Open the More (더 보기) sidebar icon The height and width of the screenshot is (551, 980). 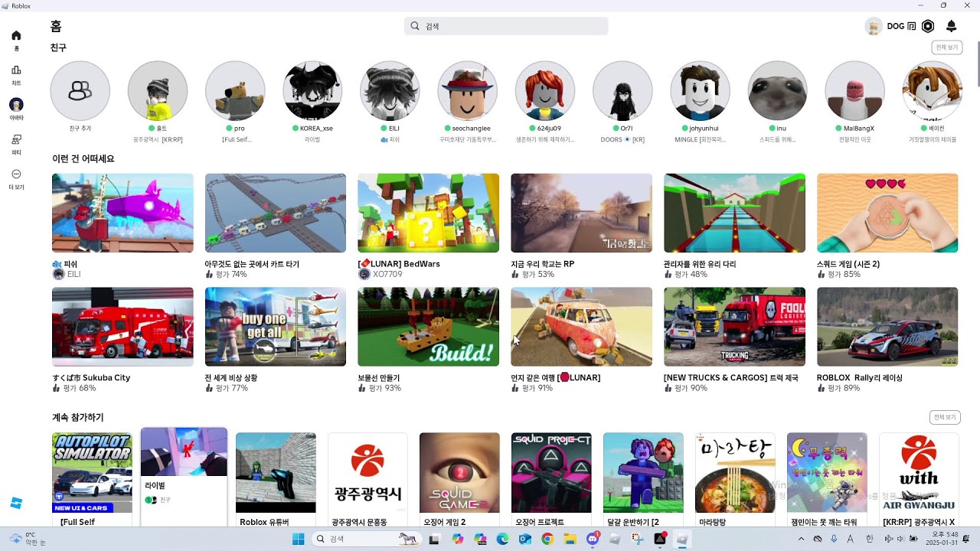click(x=16, y=174)
